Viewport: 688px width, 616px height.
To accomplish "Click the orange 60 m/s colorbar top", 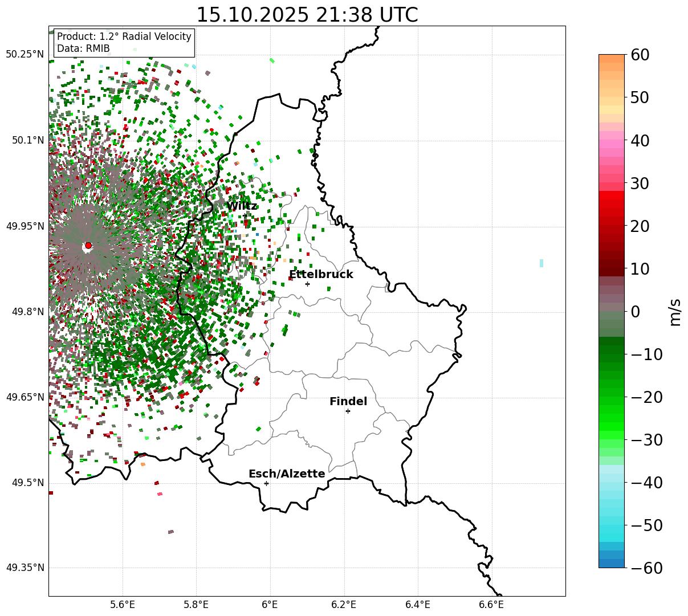I will pyautogui.click(x=612, y=59).
